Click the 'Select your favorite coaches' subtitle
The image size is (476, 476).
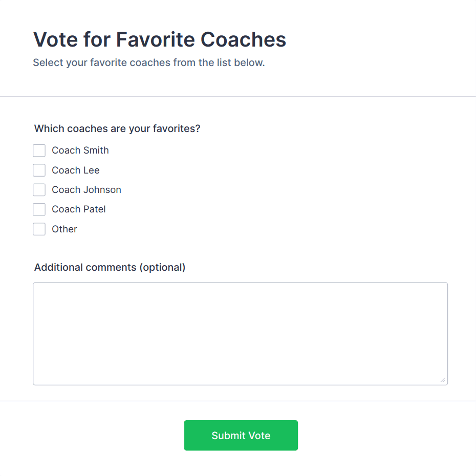(149, 63)
